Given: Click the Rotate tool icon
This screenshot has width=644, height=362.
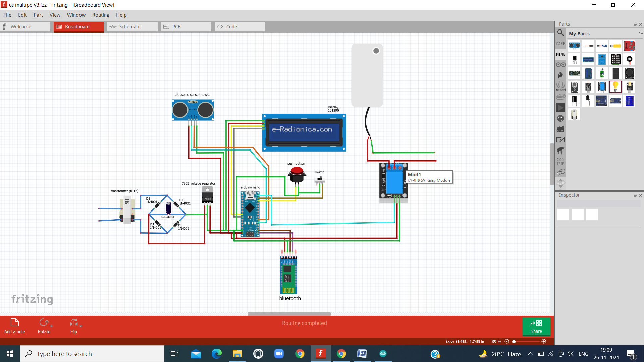Looking at the screenshot, I should (44, 323).
